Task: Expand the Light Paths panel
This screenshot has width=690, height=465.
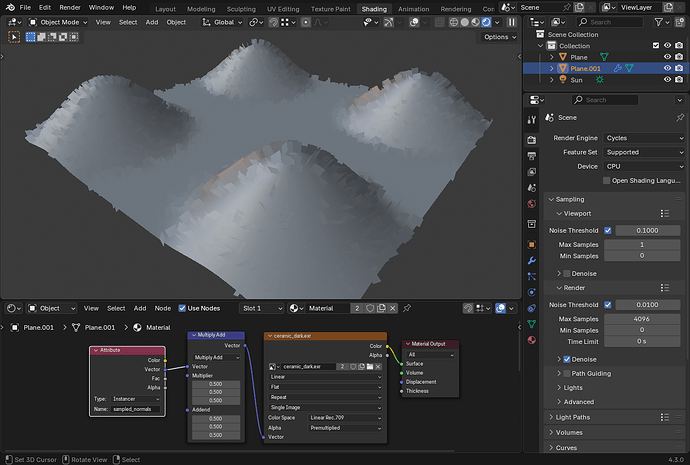Action: coord(572,417)
